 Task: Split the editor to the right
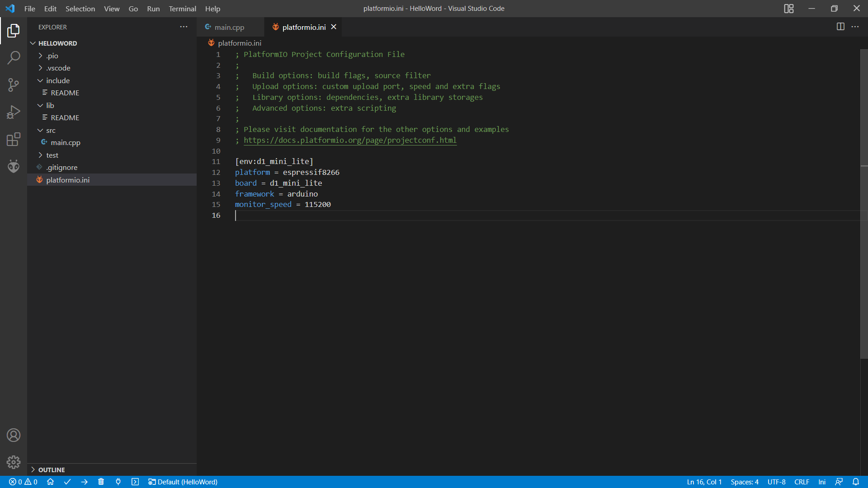click(x=840, y=27)
